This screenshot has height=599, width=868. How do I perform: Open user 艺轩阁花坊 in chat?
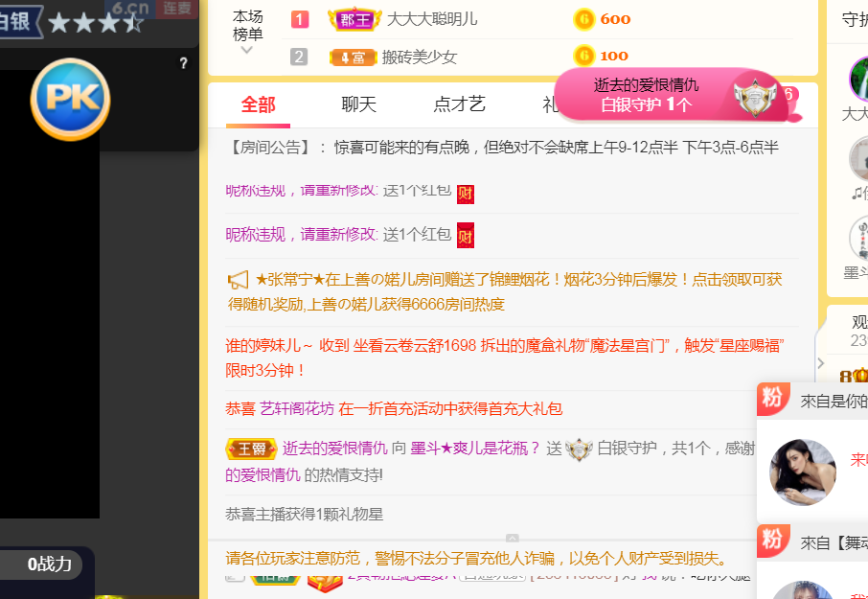point(297,409)
